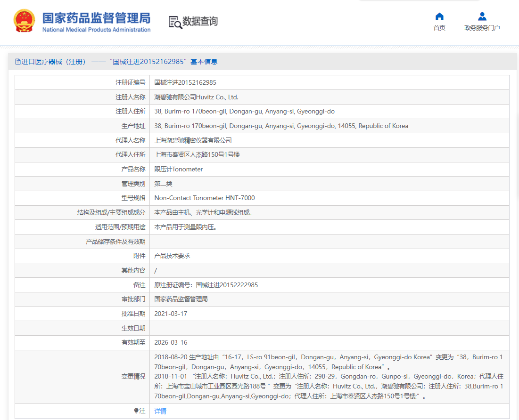This screenshot has height=420, width=519.
Task: Click the 生效日期 row label
Action: click(133, 328)
